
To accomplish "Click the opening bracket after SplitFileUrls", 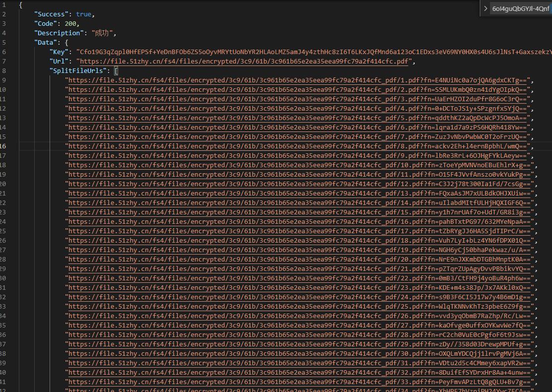I will point(116,71).
